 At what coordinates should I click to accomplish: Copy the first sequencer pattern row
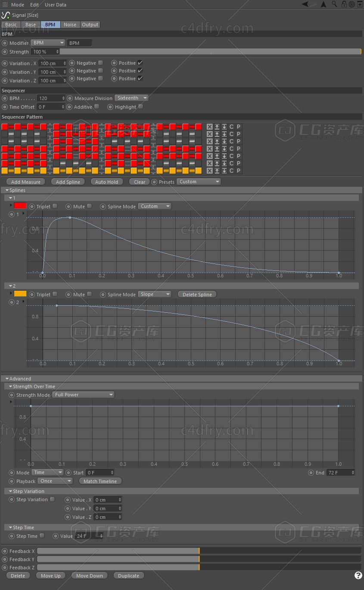click(231, 127)
